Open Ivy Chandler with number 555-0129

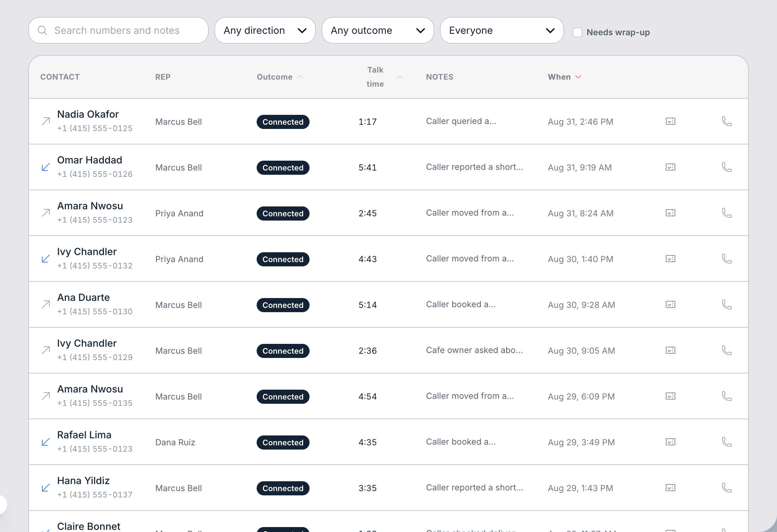[x=87, y=343]
